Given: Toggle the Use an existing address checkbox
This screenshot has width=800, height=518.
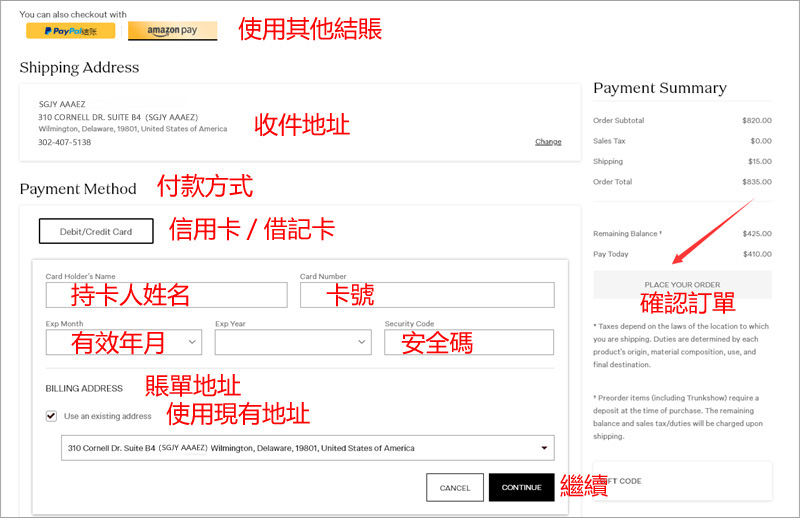Looking at the screenshot, I should point(51,416).
